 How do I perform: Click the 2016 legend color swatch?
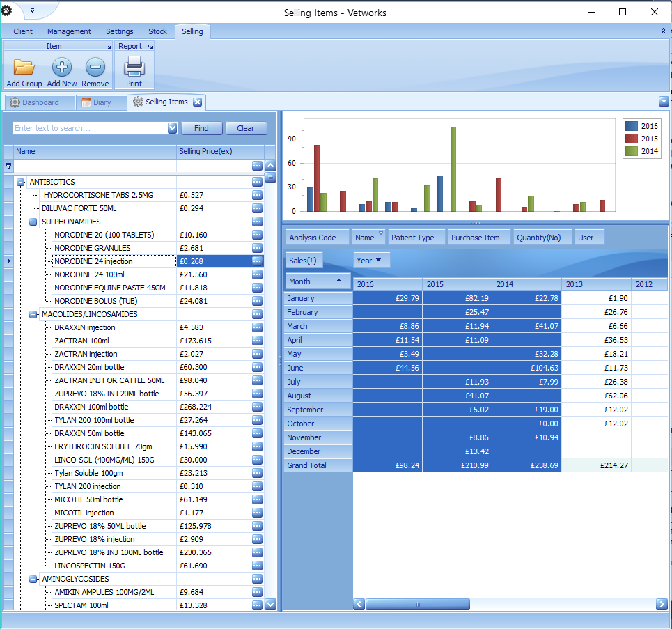pyautogui.click(x=632, y=126)
